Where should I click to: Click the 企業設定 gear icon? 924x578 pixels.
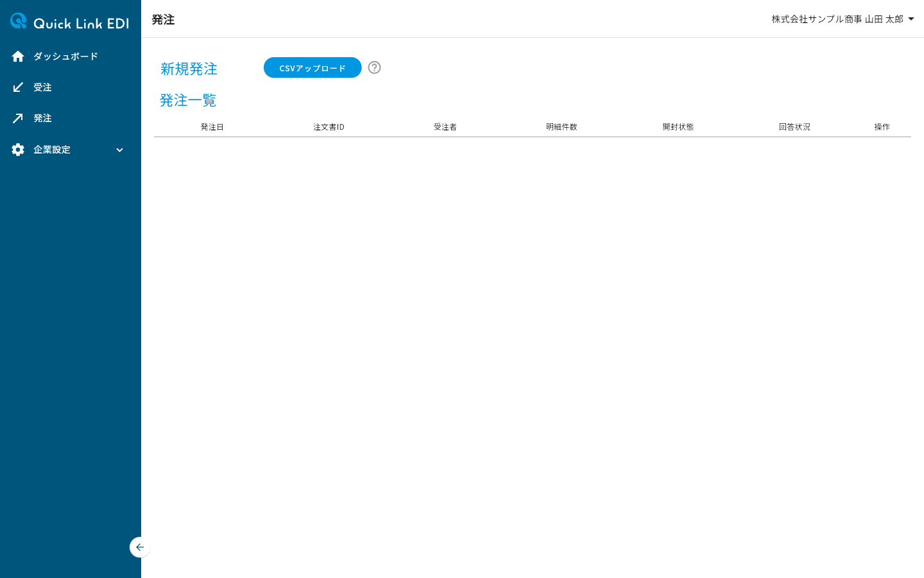[x=18, y=150]
